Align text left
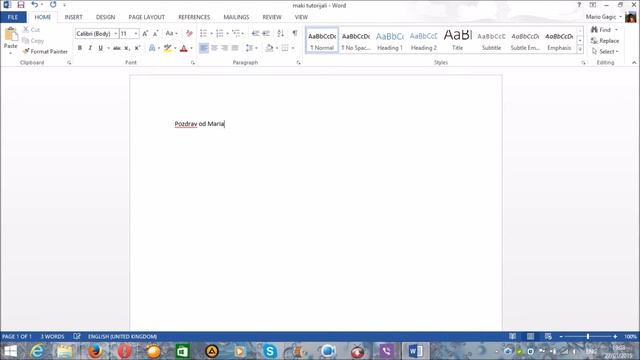Screen dimensions: 640x360 tap(204, 48)
